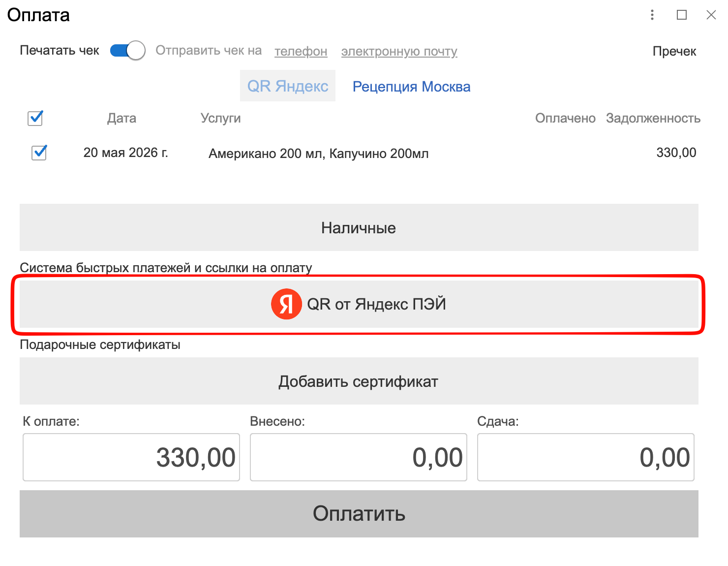Open the three-dot more options menu

click(652, 15)
